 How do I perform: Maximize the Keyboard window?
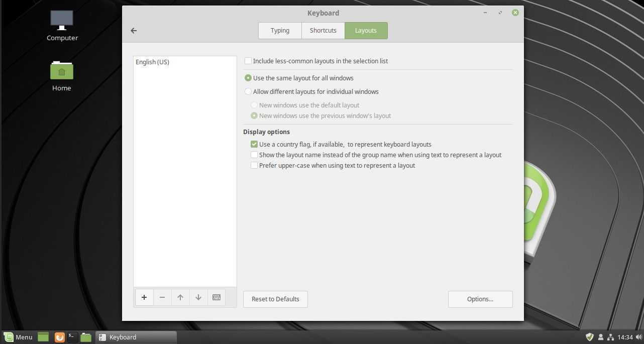point(500,13)
